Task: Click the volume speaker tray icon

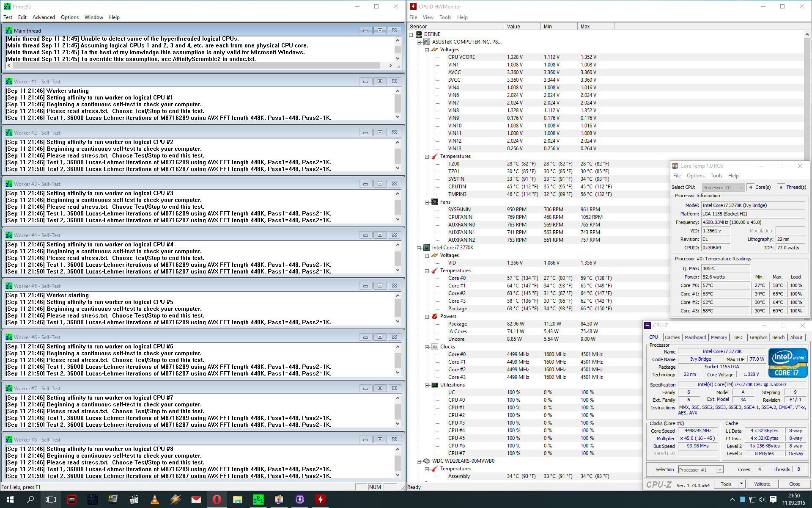Action: pyautogui.click(x=762, y=500)
